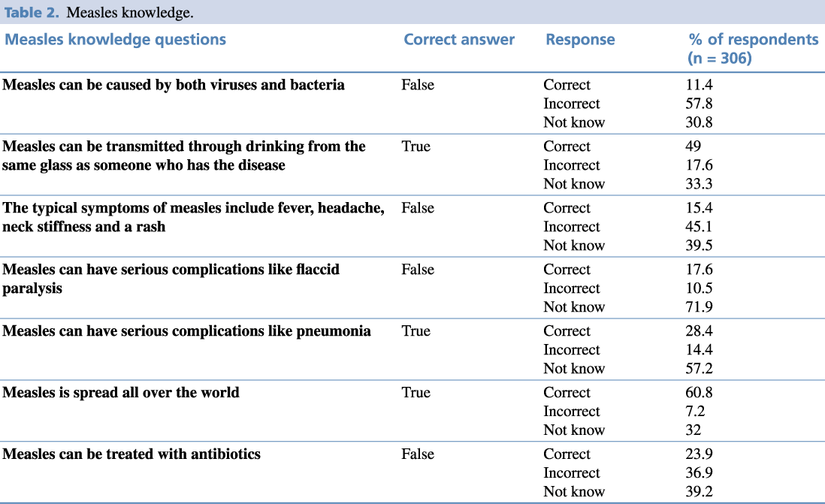Click the question about drinking from the same glass
Viewport: 825px width, 504px height.
pyautogui.click(x=184, y=155)
